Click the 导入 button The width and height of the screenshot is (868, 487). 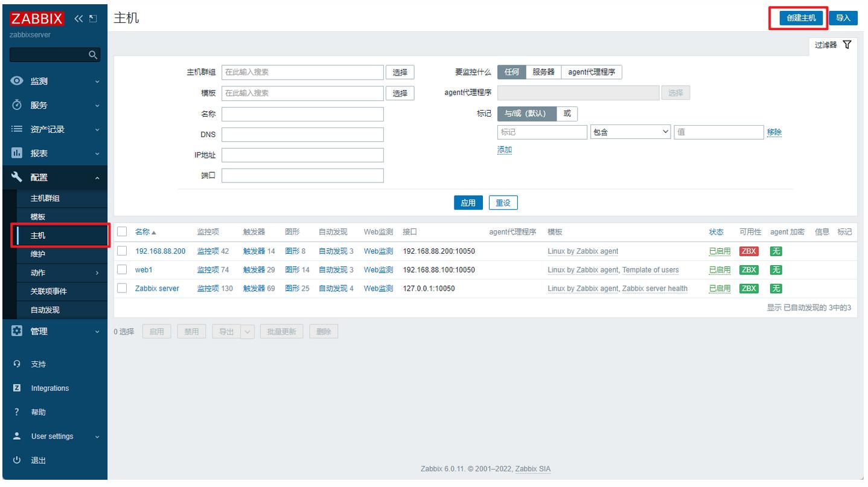(843, 18)
